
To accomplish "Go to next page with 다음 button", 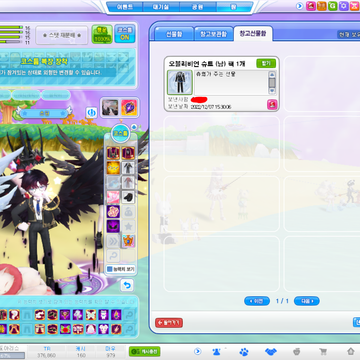I will [x=307, y=301].
